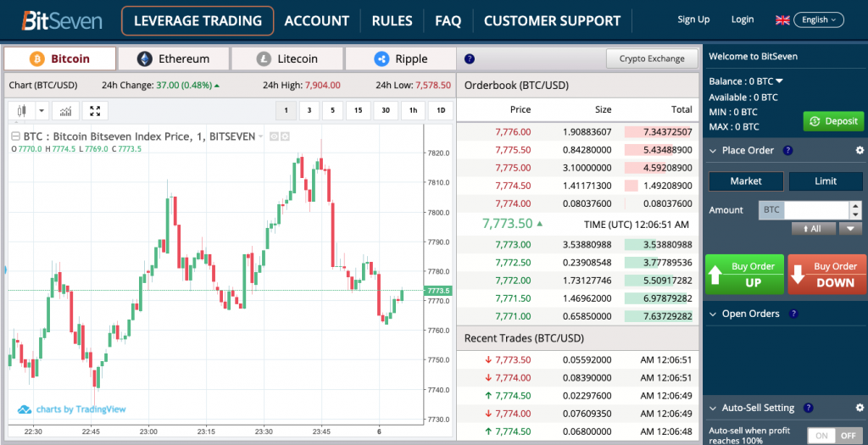Viewport: 868px width, 445px height.
Task: Open chart indicators icon
Action: 66,111
